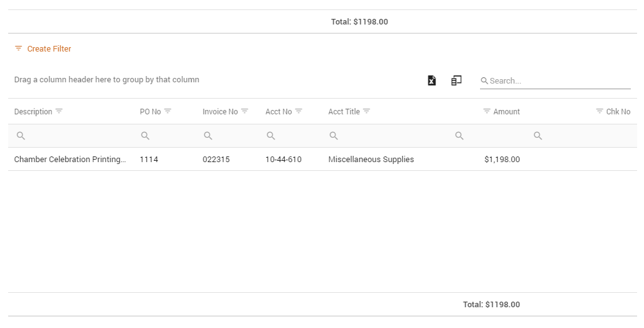Sort by Description column header
This screenshot has height=328, width=644.
(x=33, y=112)
